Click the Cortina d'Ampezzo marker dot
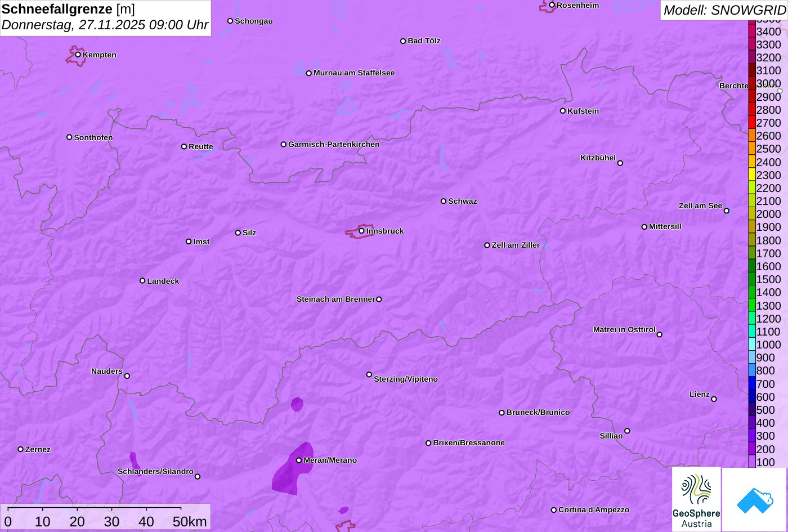788x532 pixels. (x=554, y=509)
